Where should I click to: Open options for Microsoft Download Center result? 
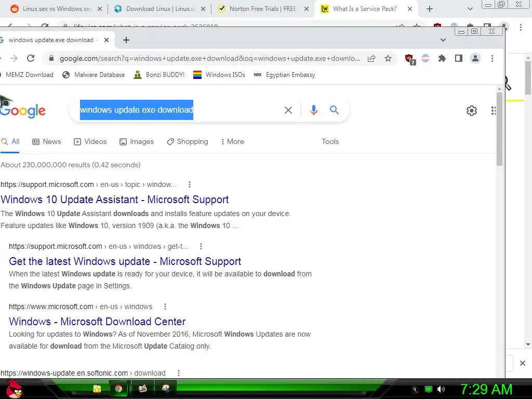click(165, 307)
